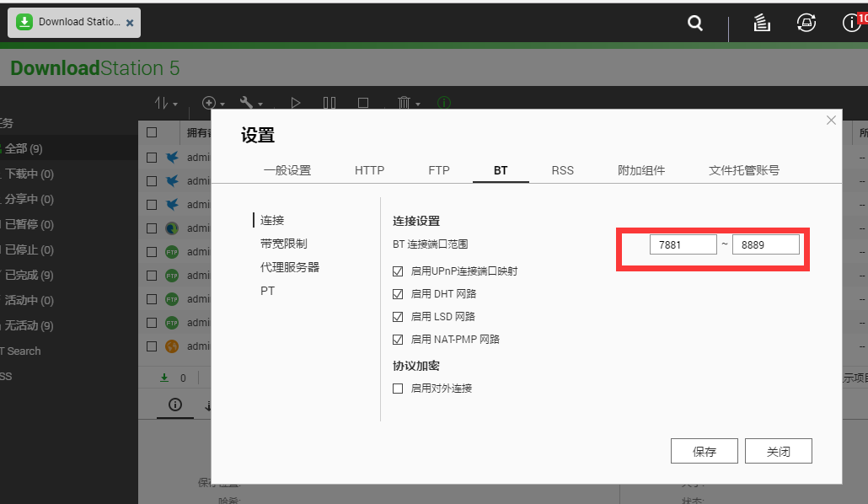Expand the wrench settings dropdown arrow
Image resolution: width=868 pixels, height=504 pixels.
point(260,105)
